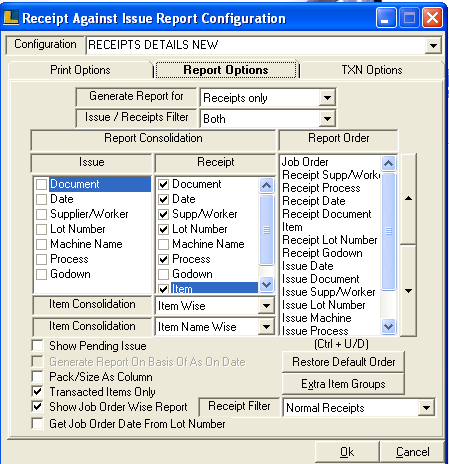This screenshot has width=449, height=464.
Task: Select Receipt Lot Number in Report Order
Action: (x=330, y=240)
